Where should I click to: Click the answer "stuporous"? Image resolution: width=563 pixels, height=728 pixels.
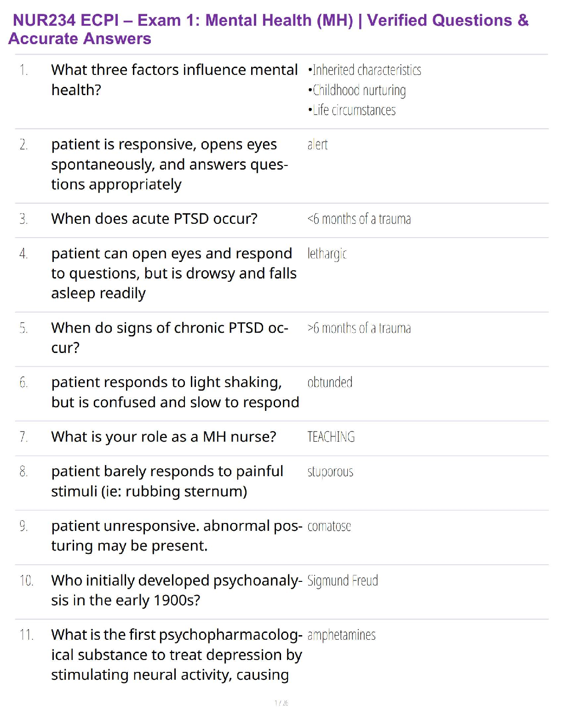point(330,472)
